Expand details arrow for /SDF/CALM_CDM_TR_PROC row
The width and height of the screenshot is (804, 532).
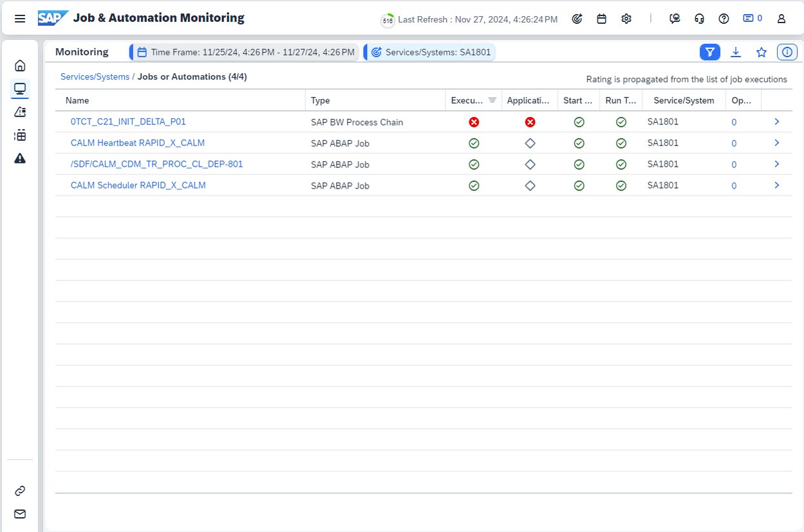[777, 164]
